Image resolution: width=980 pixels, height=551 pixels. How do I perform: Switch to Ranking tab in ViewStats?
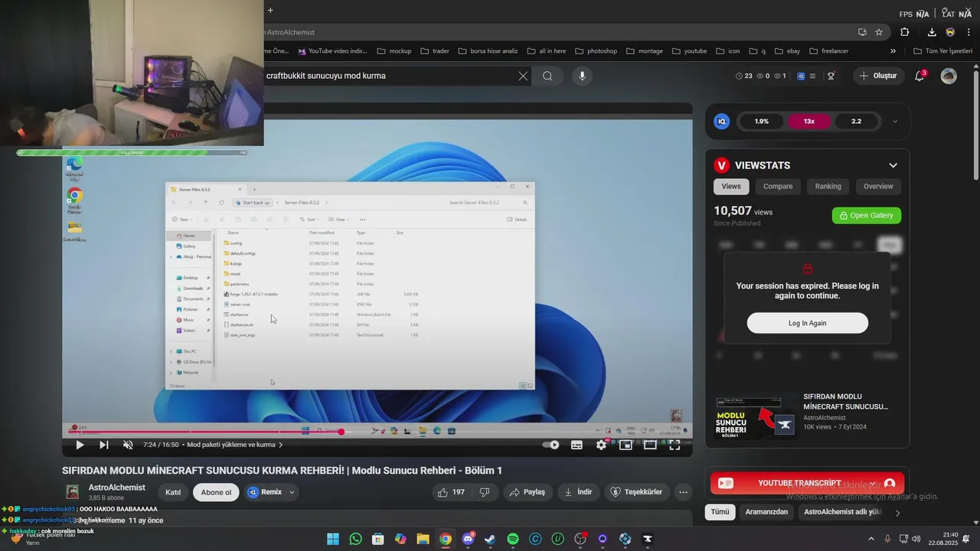[x=828, y=186]
